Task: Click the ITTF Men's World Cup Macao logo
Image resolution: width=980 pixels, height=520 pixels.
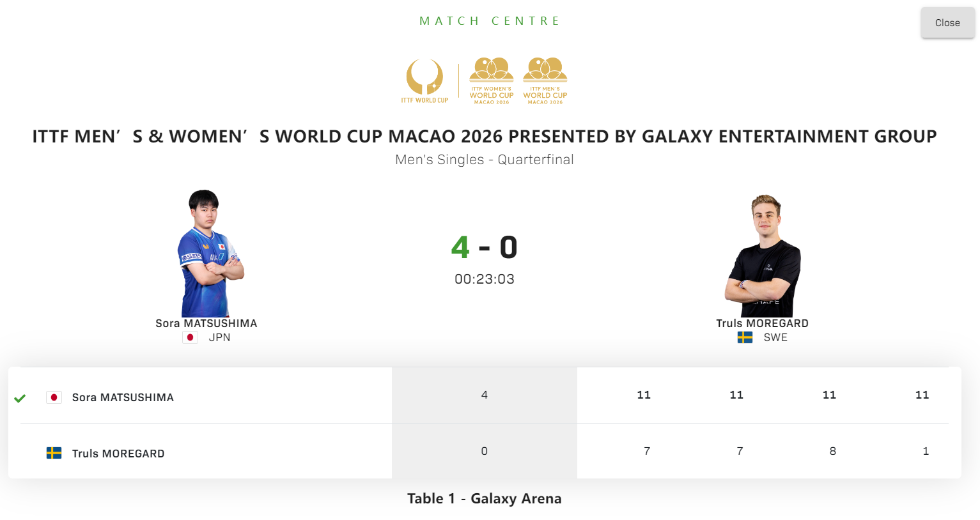Action: (x=545, y=80)
